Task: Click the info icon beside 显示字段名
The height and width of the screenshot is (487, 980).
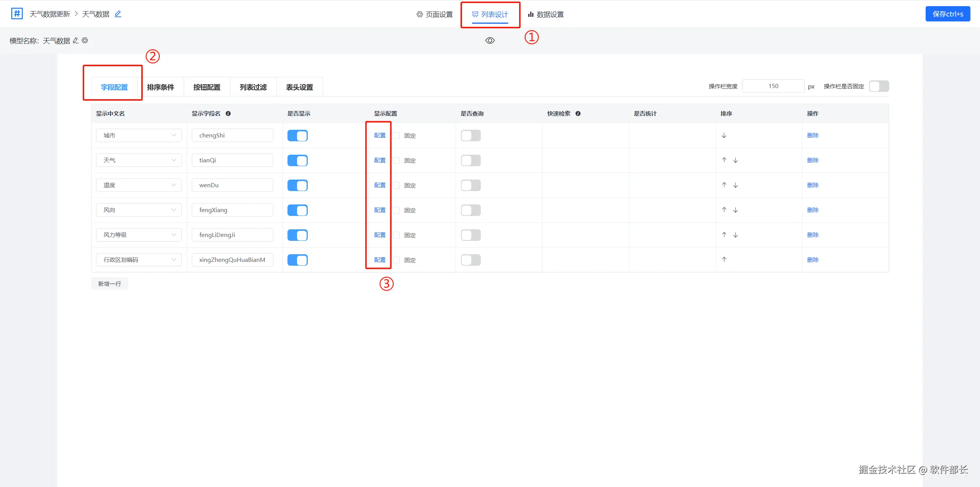Action: tap(228, 114)
